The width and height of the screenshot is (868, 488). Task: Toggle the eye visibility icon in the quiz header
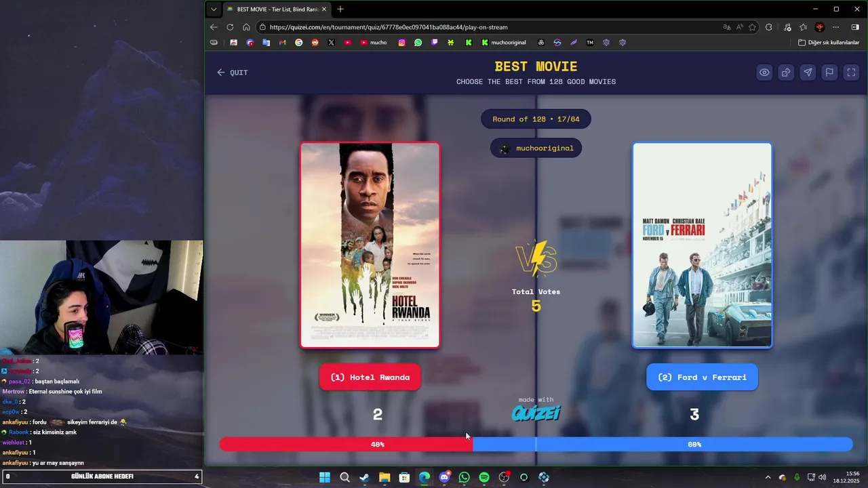pyautogui.click(x=764, y=73)
